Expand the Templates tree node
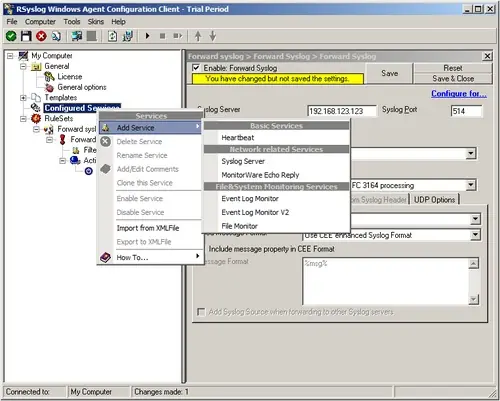This screenshot has width=500, height=401. coord(23,98)
